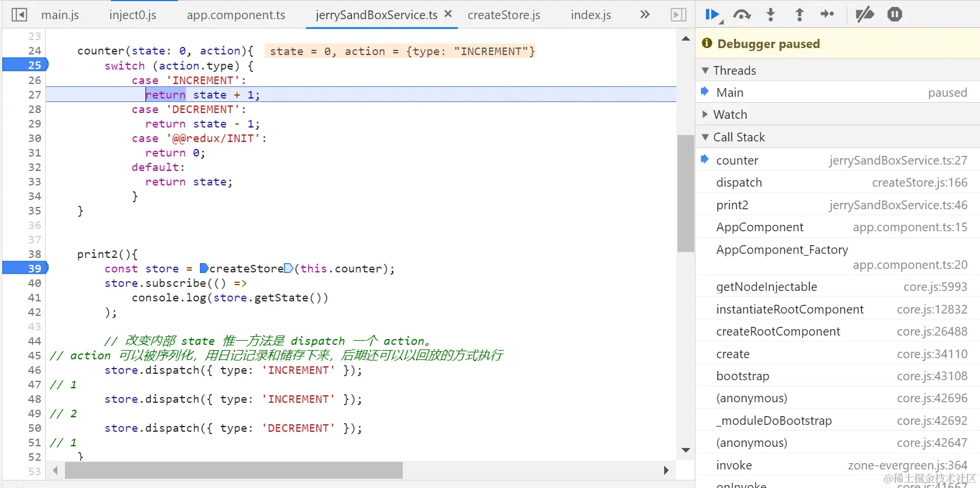
Task: Add breakpoint on line 46
Action: click(x=34, y=370)
